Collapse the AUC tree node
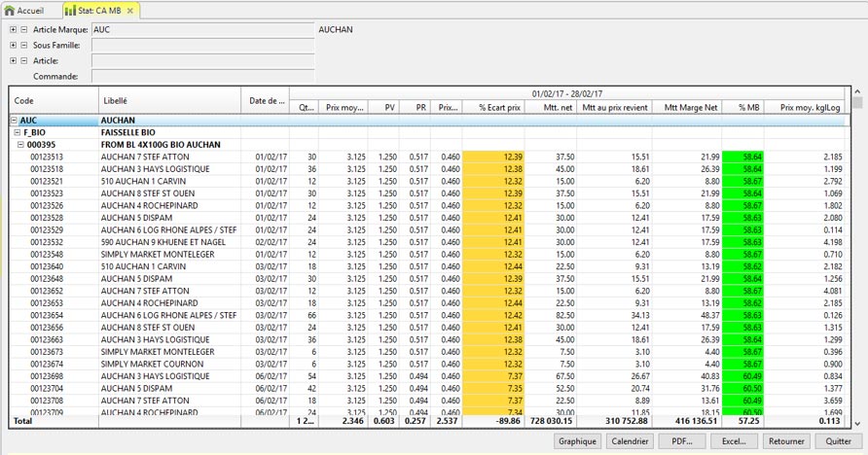The height and width of the screenshot is (455, 868). point(14,121)
